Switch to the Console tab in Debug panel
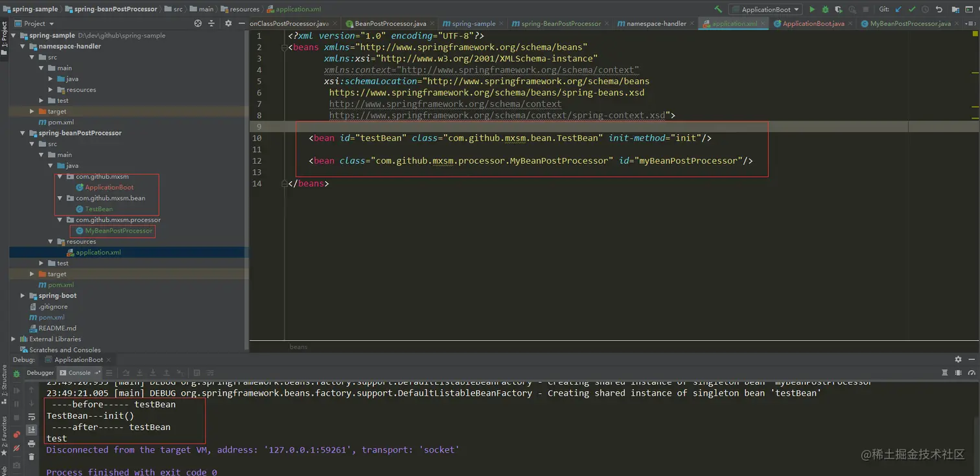Image resolution: width=980 pixels, height=476 pixels. coord(80,373)
